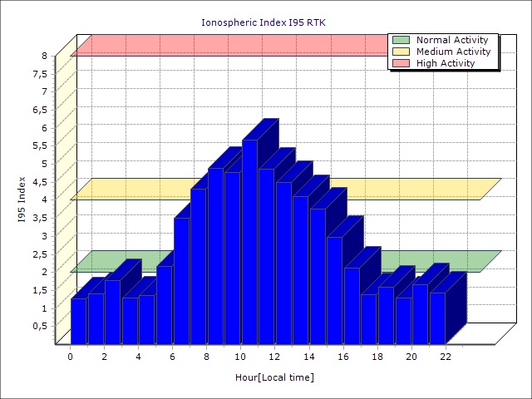
Task: Select the Normal Activity legend label
Action: click(453, 40)
